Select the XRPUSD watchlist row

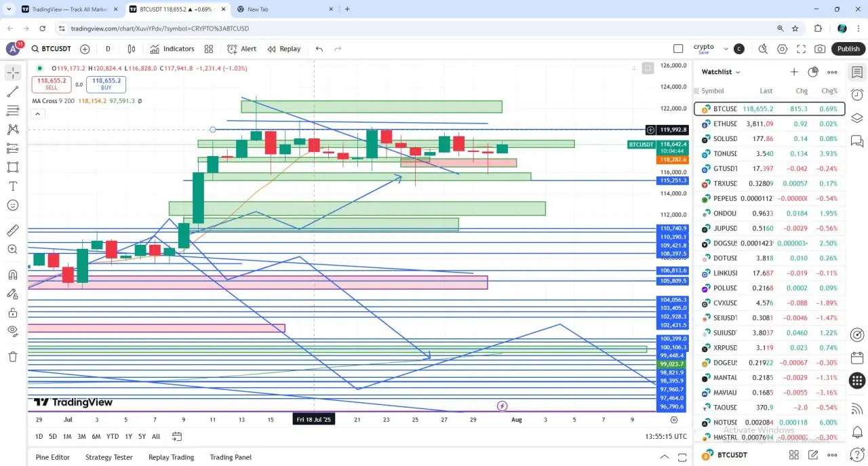(770, 348)
